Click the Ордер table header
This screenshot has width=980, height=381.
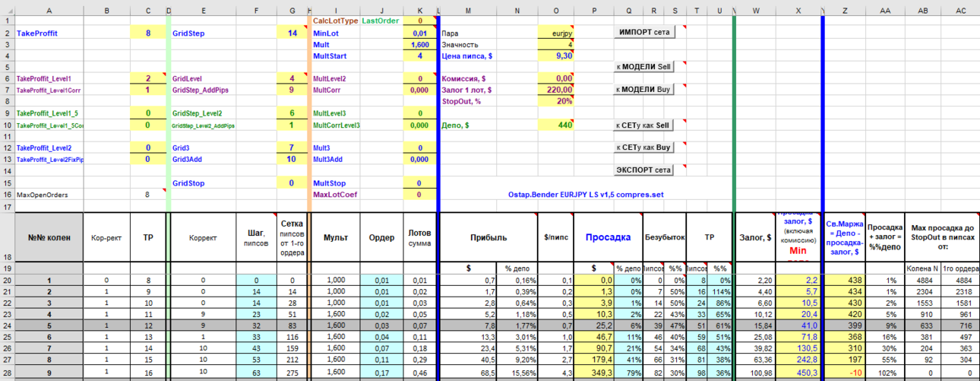click(x=381, y=237)
